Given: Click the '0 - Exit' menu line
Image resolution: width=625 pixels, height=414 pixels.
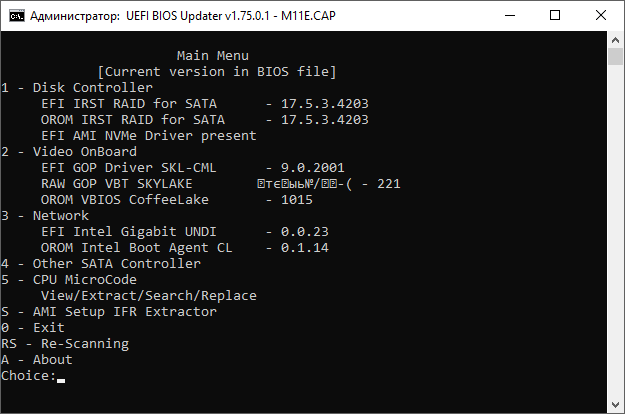Looking at the screenshot, I should tap(33, 328).
